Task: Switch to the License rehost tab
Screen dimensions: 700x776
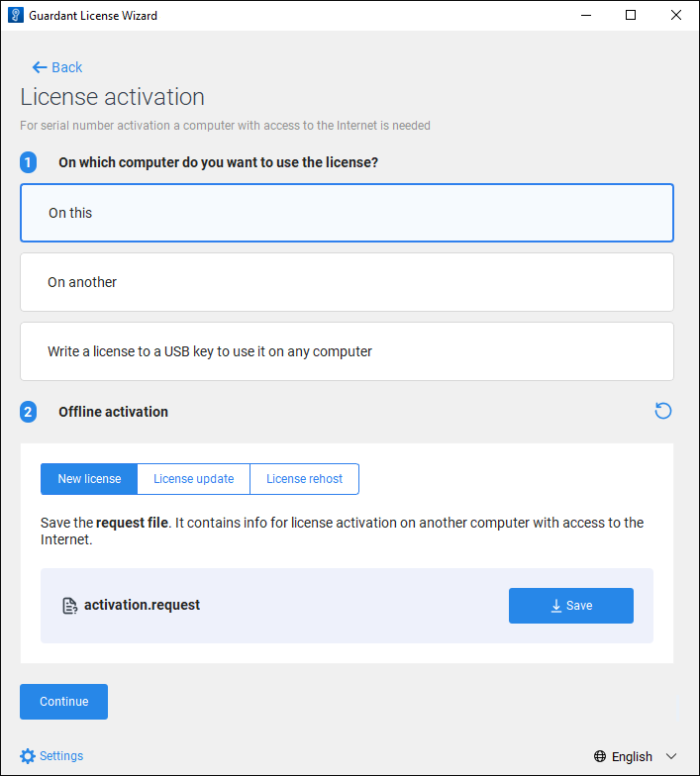Action: [304, 479]
